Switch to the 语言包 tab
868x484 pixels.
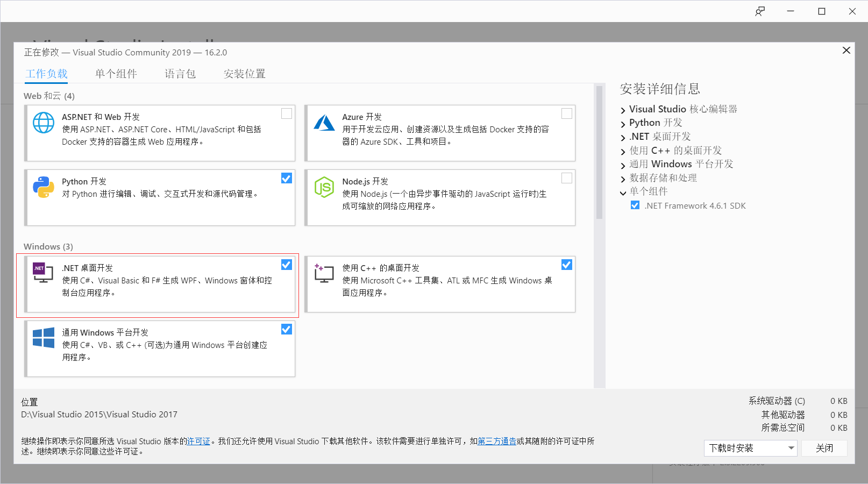click(x=180, y=74)
